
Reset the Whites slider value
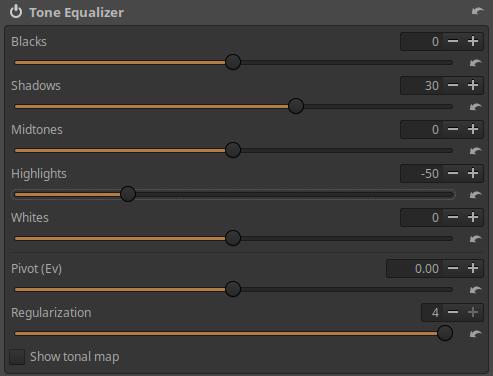[x=475, y=239]
